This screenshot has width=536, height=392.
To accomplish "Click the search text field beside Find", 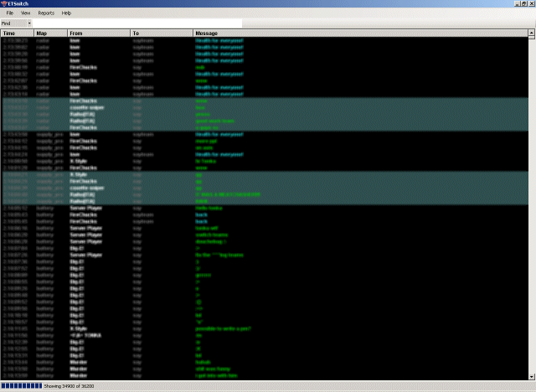I will pos(137,23).
